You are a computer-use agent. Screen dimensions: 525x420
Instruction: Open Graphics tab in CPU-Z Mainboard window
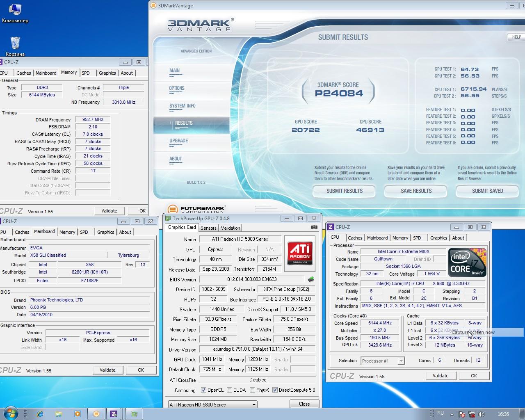pos(106,232)
